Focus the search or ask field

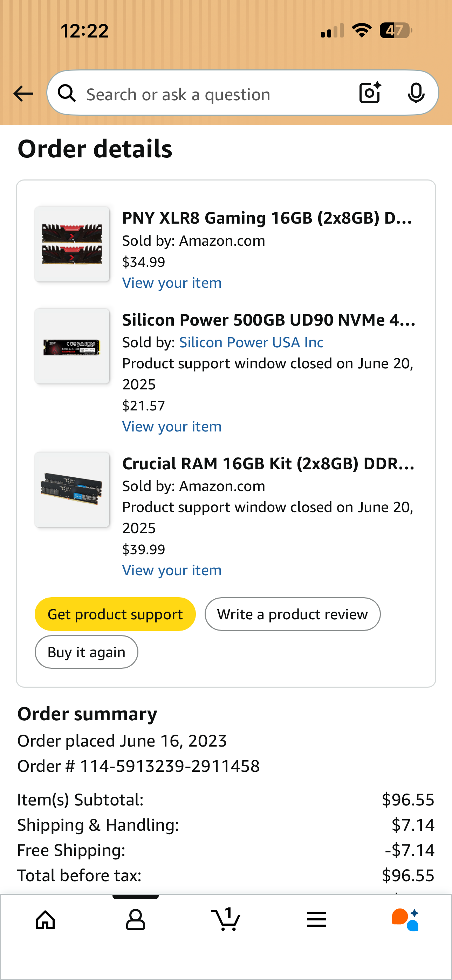point(213,94)
